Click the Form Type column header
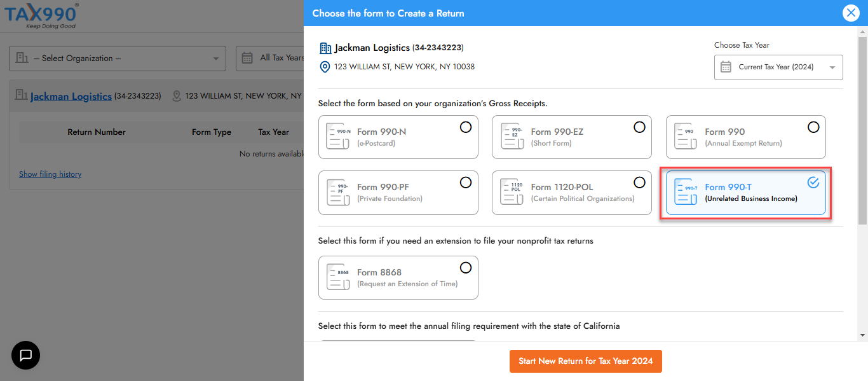The width and height of the screenshot is (868, 381). click(x=212, y=132)
